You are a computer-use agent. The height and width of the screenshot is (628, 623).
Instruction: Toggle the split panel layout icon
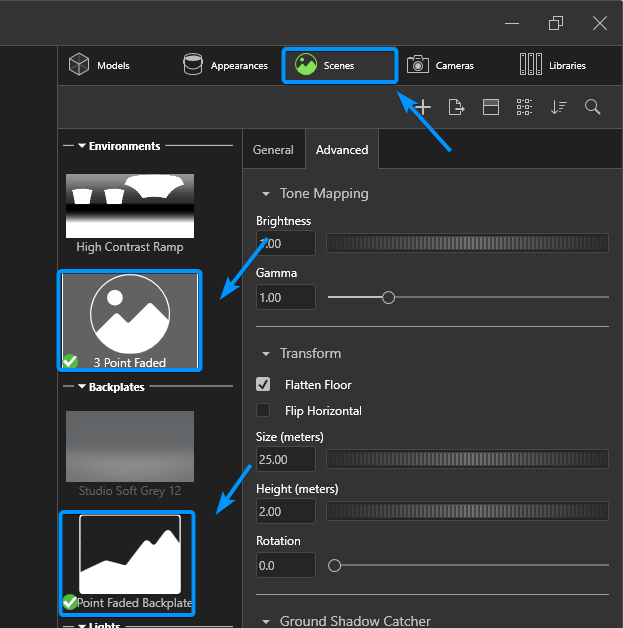tap(490, 107)
